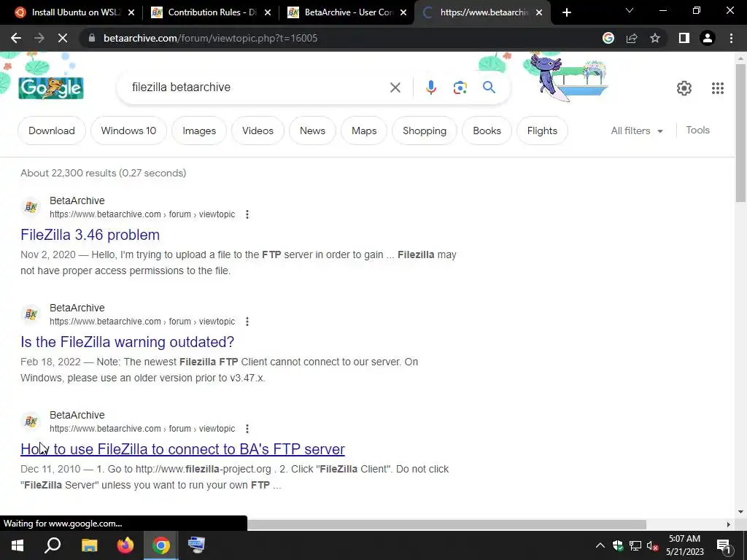The image size is (747, 560).
Task: Switch to the Install Ubuntu on WSL2 tab
Action: click(75, 12)
